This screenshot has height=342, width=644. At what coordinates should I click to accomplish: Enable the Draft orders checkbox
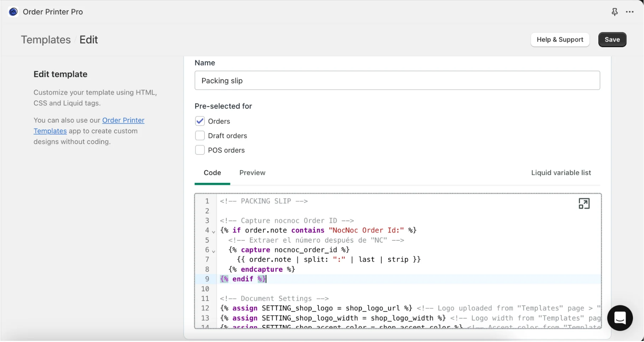(200, 136)
